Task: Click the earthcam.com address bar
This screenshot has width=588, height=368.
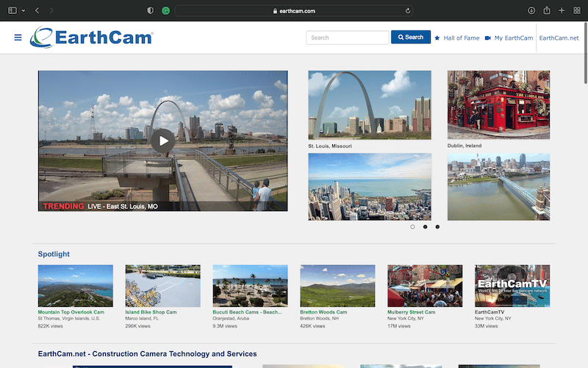Action: [x=294, y=11]
